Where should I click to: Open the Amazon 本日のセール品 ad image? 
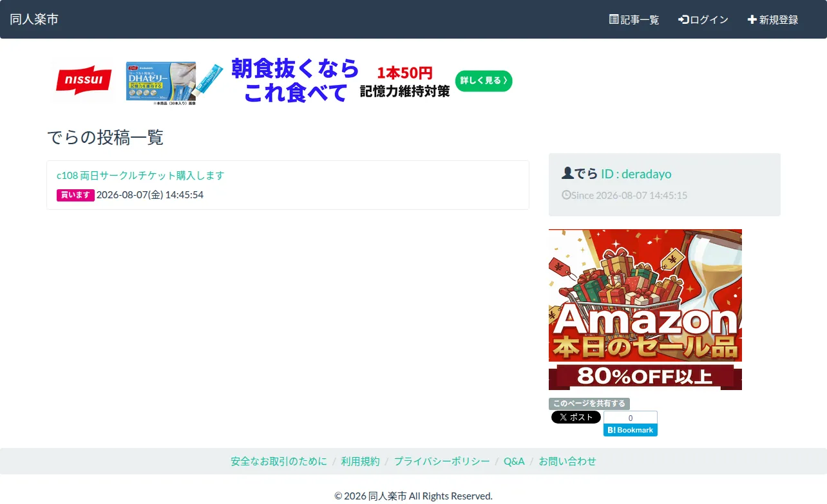(x=645, y=310)
